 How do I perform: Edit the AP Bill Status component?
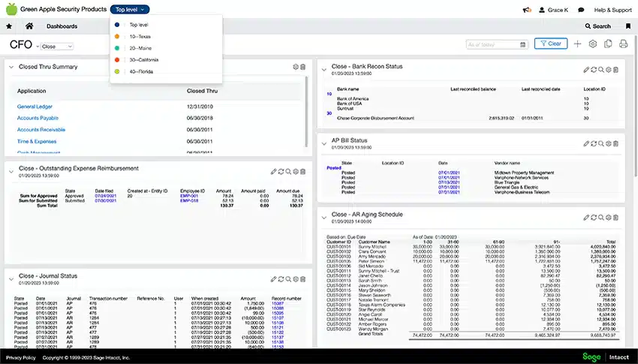click(586, 143)
